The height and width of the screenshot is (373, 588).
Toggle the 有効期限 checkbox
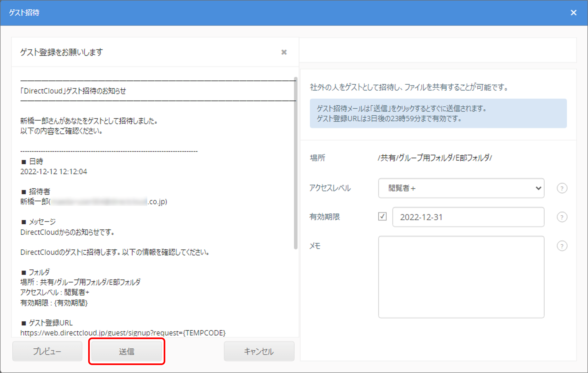382,216
